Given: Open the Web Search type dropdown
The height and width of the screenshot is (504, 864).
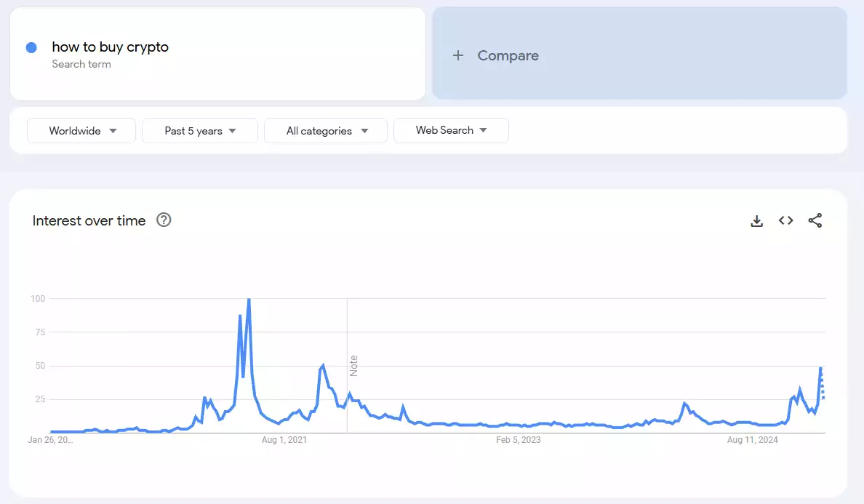Looking at the screenshot, I should (451, 130).
